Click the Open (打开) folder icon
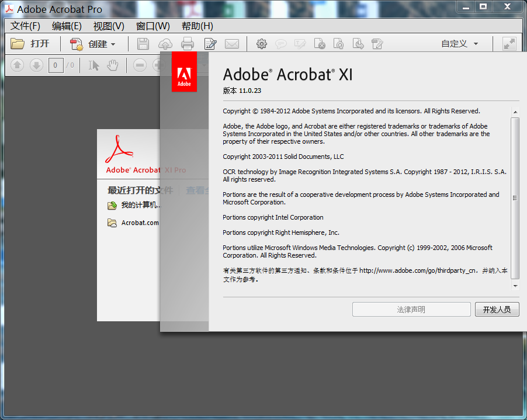This screenshot has width=527, height=420. pos(18,44)
